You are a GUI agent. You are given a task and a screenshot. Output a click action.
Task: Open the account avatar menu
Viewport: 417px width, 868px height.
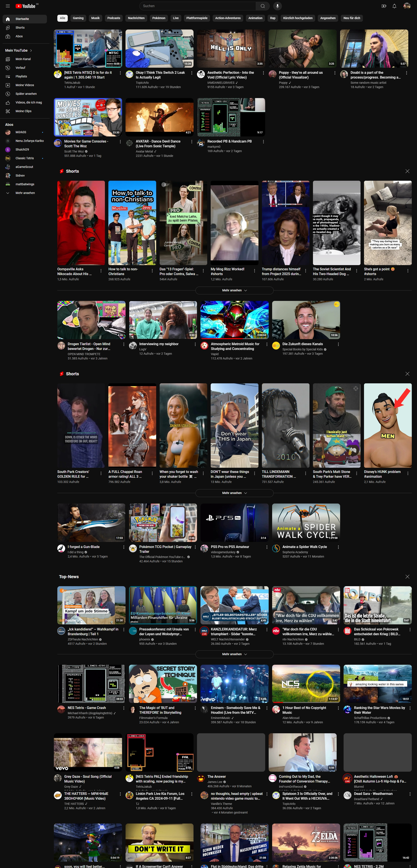point(407,6)
